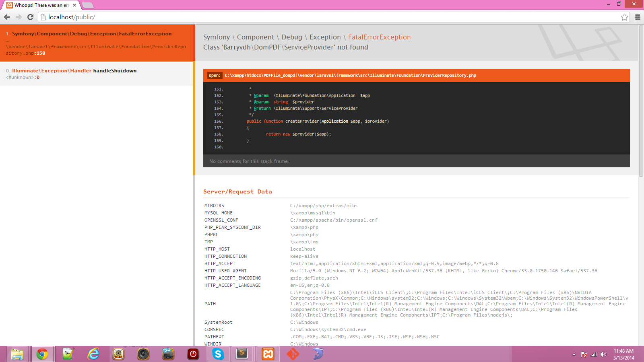This screenshot has width=644, height=362.
Task: Open the XAMPP control panel taskbar icon
Action: coord(268,354)
